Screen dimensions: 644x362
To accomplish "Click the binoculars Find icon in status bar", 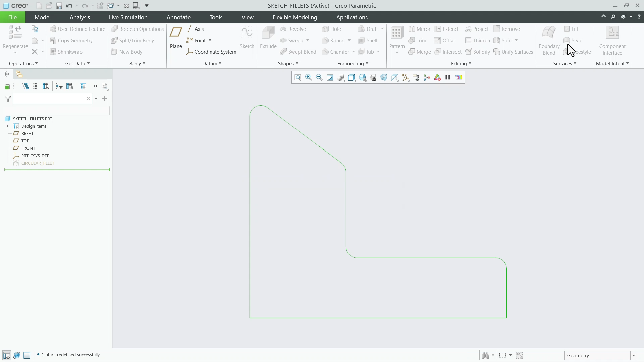I will pyautogui.click(x=485, y=356).
